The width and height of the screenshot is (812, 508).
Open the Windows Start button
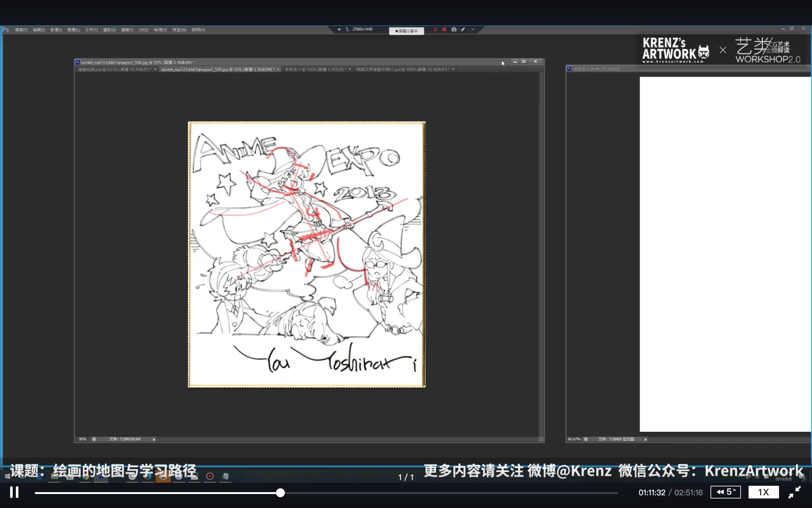(x=7, y=476)
